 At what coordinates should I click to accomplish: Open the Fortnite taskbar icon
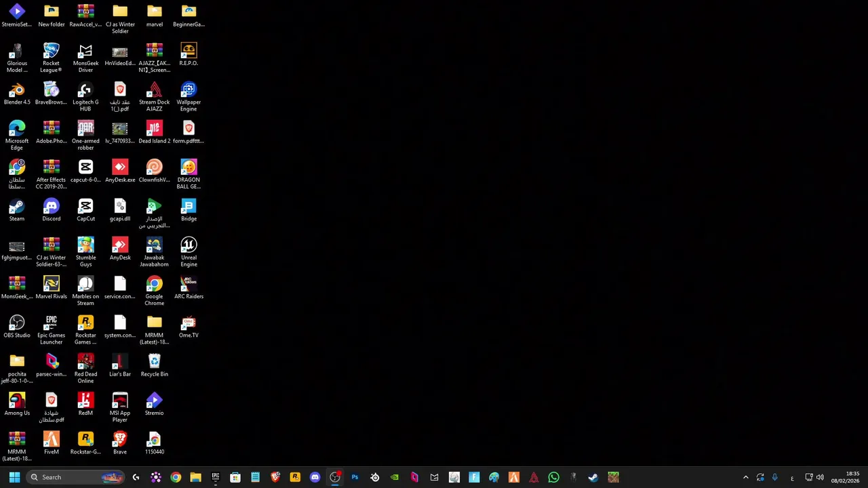pyautogui.click(x=474, y=477)
